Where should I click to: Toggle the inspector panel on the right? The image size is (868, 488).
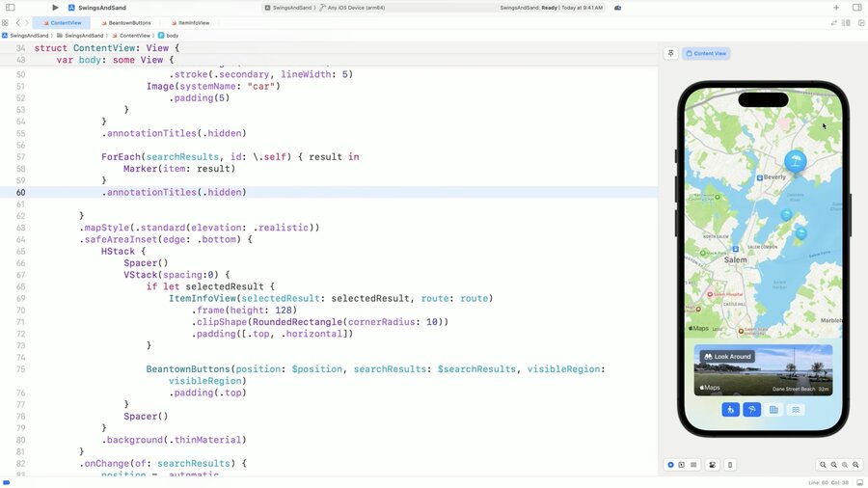857,8
